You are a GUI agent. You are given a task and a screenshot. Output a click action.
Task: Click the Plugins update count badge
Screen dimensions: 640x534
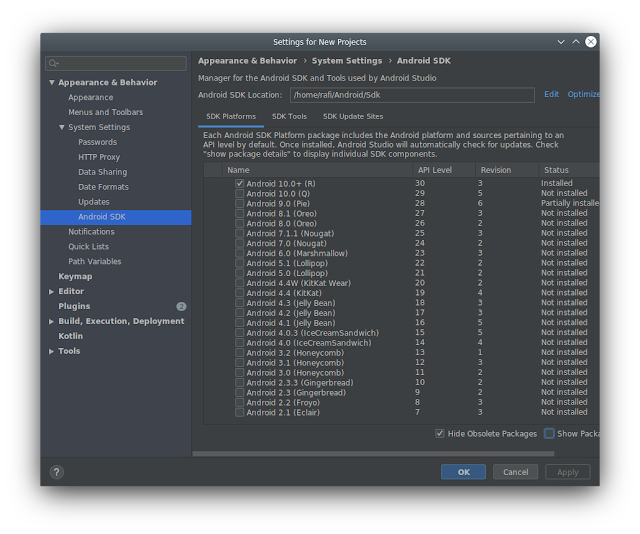tap(181, 306)
